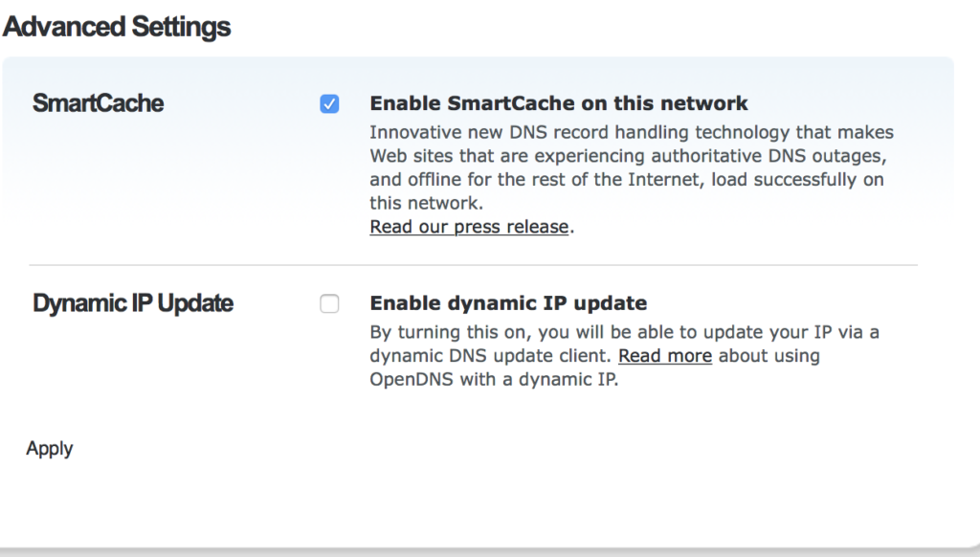The height and width of the screenshot is (557, 980).
Task: Click the "this network." text line
Action: pyautogui.click(x=427, y=203)
